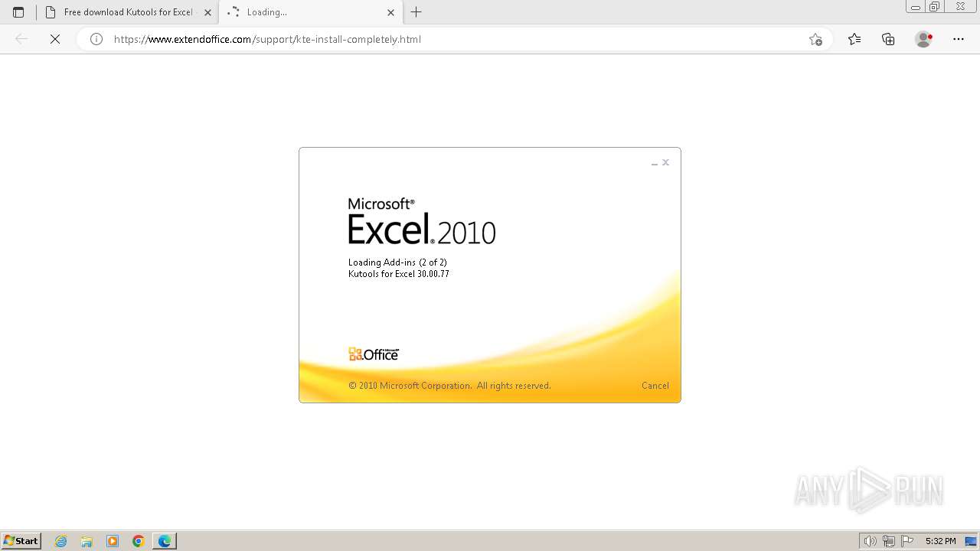Open network status tray icon
Screen dimensions: 980x551
(x=888, y=541)
